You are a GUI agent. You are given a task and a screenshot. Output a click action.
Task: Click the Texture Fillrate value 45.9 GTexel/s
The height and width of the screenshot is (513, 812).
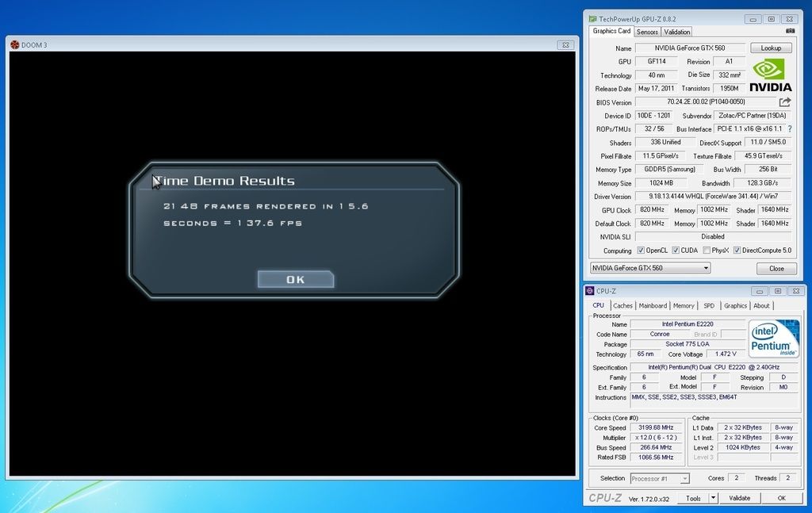pyautogui.click(x=764, y=156)
